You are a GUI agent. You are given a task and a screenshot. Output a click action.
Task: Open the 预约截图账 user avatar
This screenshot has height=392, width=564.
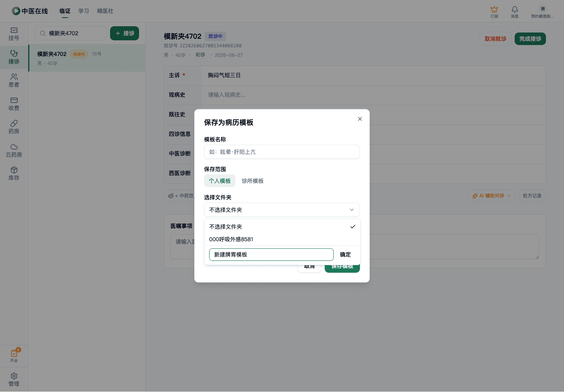[x=543, y=9]
